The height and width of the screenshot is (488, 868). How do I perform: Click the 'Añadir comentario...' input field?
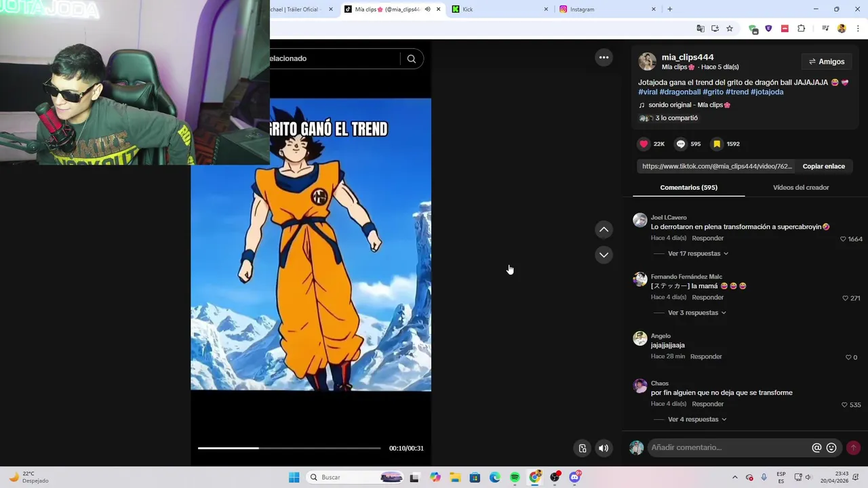[729, 448]
